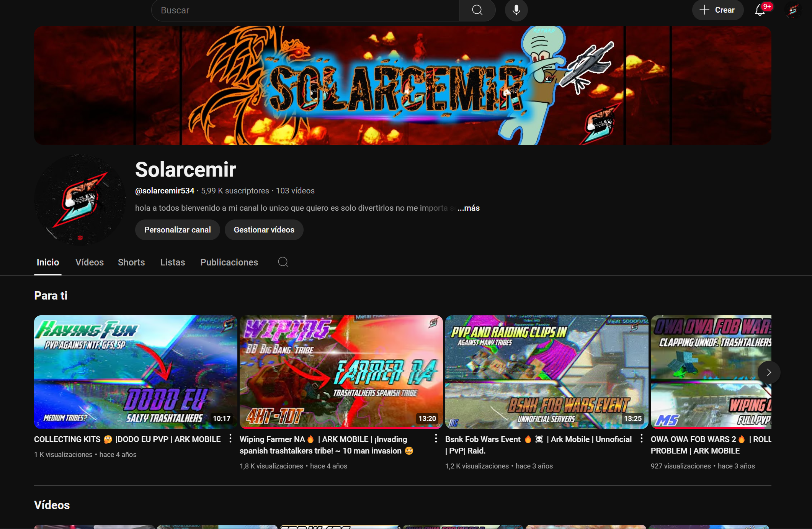Open options for COLLECTING KITS video

[230, 439]
